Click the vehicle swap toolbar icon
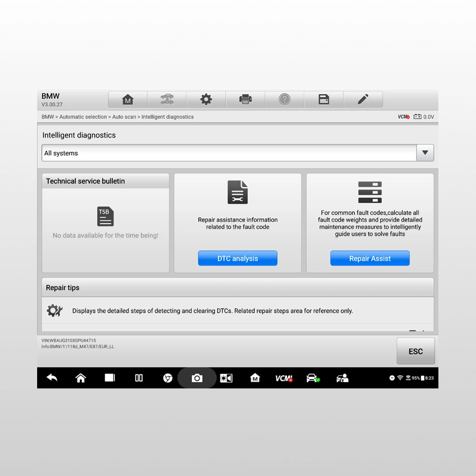Screen dimensions: 476x476 (x=167, y=99)
